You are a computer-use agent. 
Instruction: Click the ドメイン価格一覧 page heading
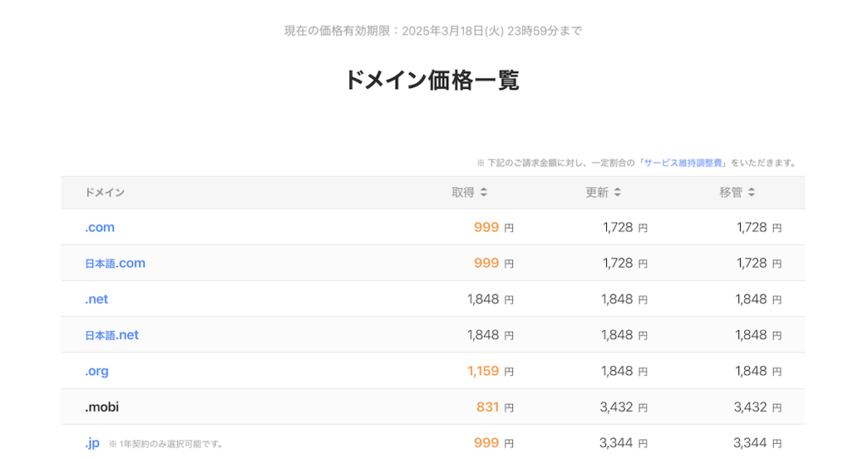(x=431, y=80)
